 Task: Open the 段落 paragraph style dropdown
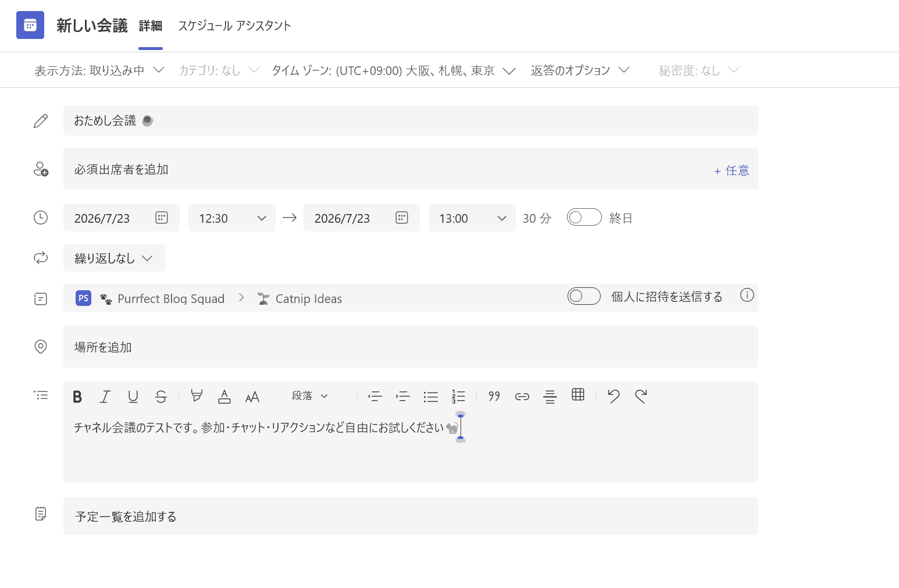(x=310, y=396)
